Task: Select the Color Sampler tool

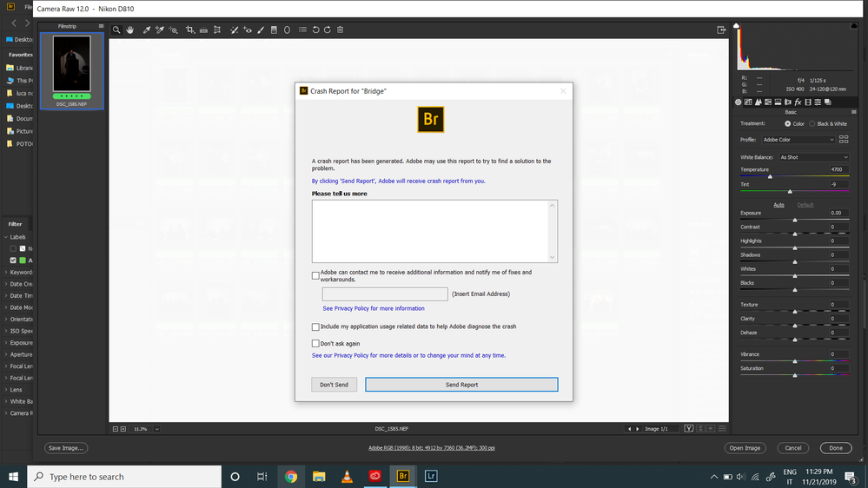Action: [x=159, y=30]
